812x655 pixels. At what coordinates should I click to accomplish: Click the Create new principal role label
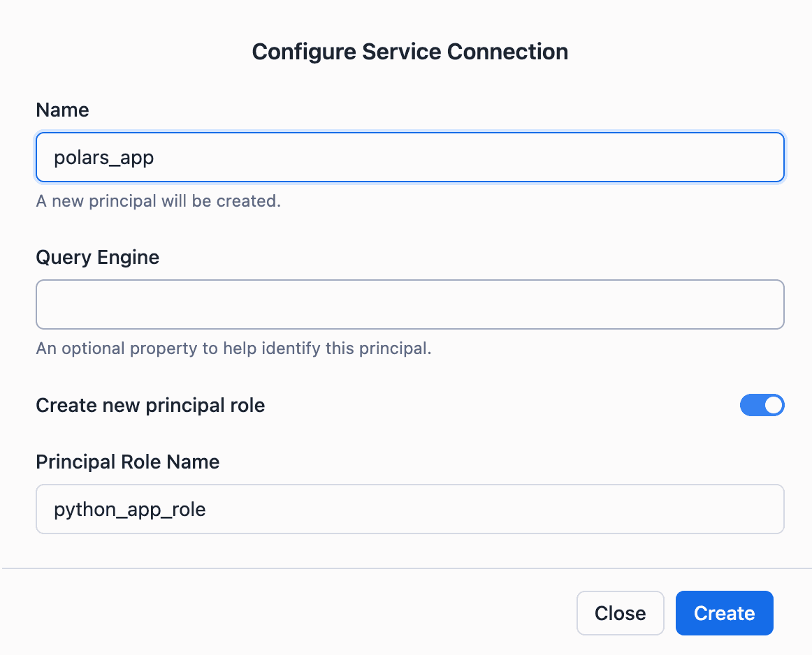[150, 405]
